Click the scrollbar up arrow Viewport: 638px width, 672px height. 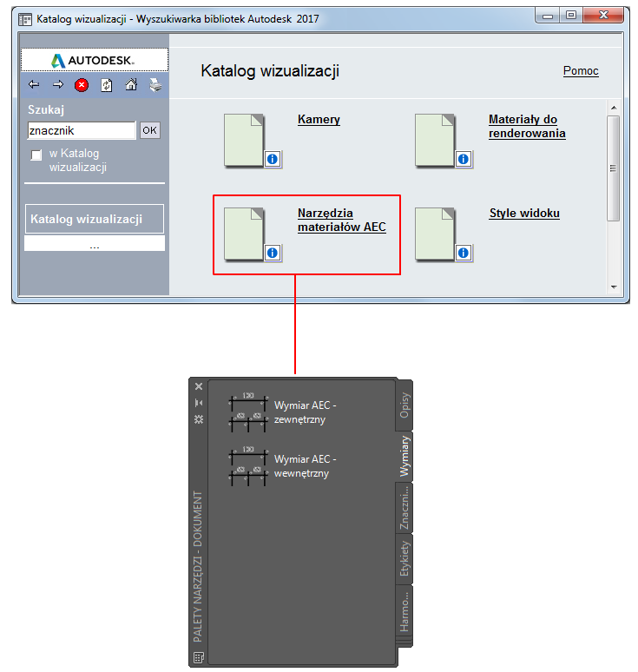(614, 108)
